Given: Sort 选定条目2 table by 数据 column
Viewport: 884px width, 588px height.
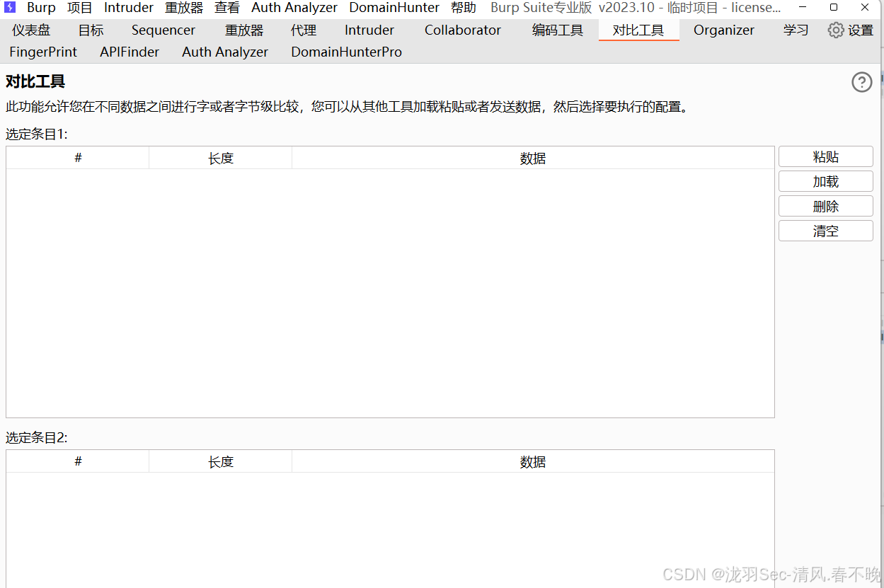Looking at the screenshot, I should pos(533,461).
